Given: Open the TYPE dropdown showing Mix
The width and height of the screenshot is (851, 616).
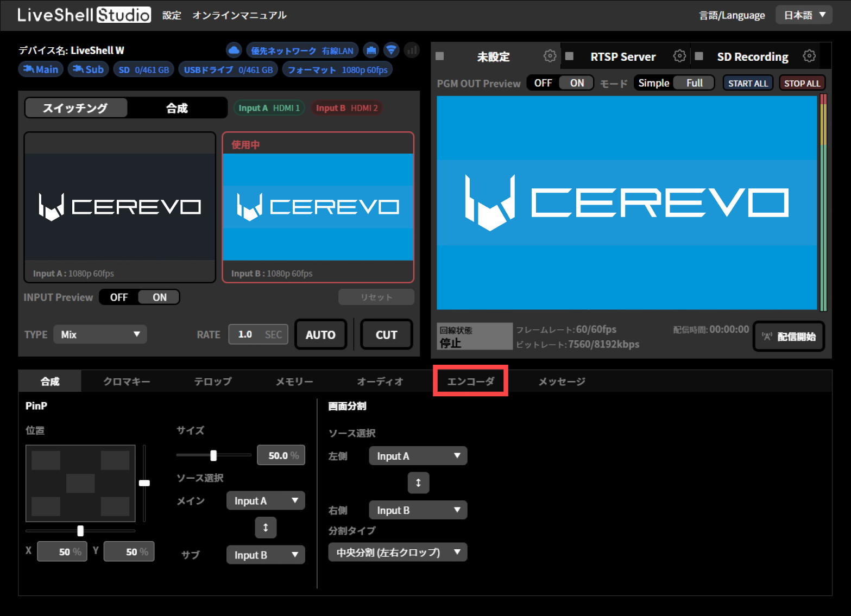Looking at the screenshot, I should 100,334.
